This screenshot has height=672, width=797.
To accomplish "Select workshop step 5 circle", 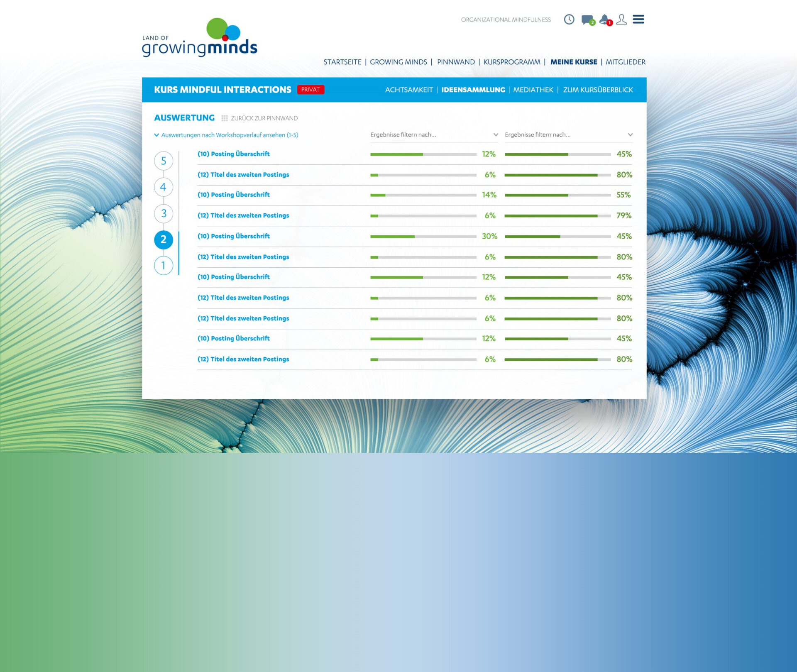I will tap(164, 161).
